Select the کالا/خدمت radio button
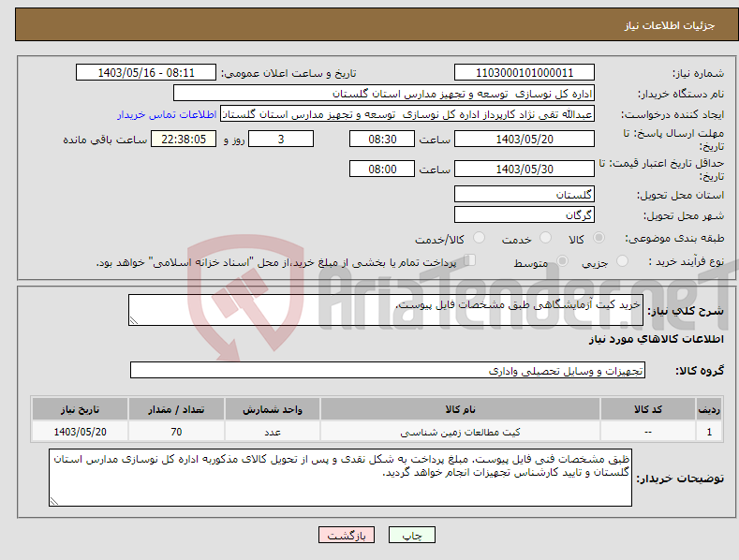The height and width of the screenshot is (560, 739). click(x=479, y=238)
